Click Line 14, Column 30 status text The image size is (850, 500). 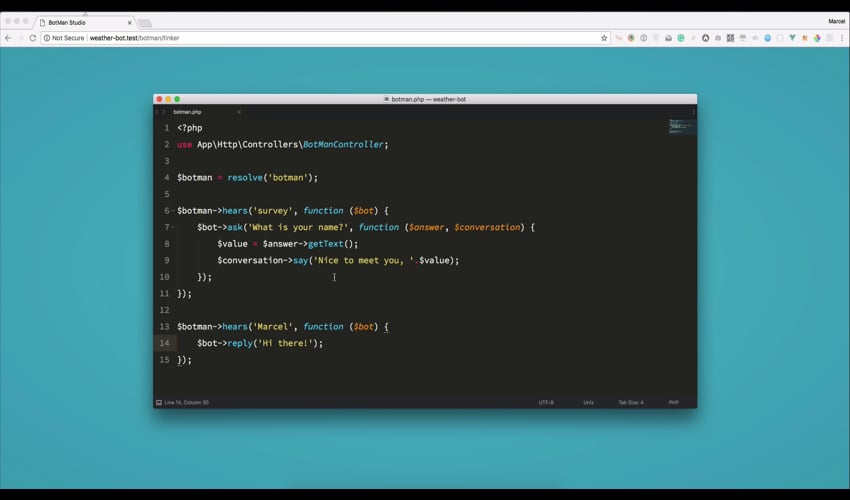[x=186, y=402]
